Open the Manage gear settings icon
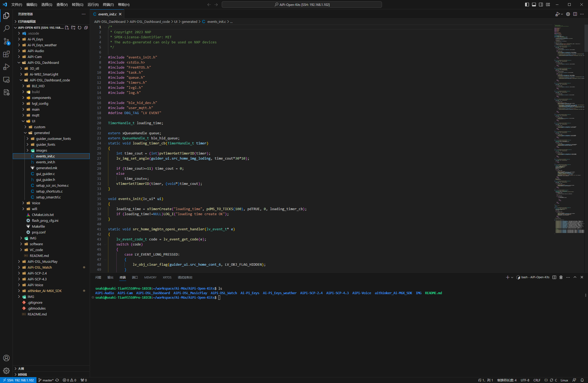 click(x=6, y=371)
